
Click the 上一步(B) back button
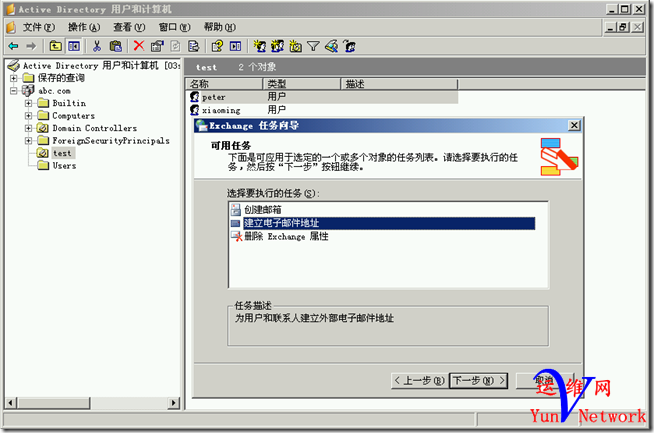point(420,380)
